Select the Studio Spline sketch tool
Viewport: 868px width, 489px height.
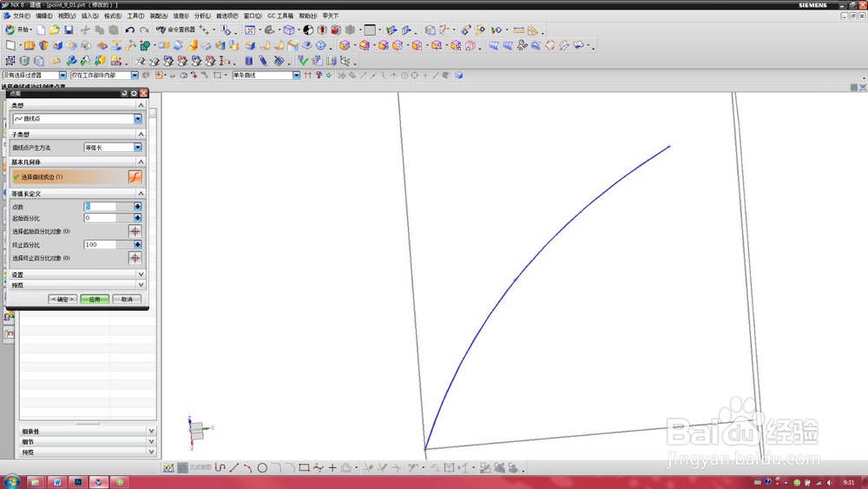point(319,468)
